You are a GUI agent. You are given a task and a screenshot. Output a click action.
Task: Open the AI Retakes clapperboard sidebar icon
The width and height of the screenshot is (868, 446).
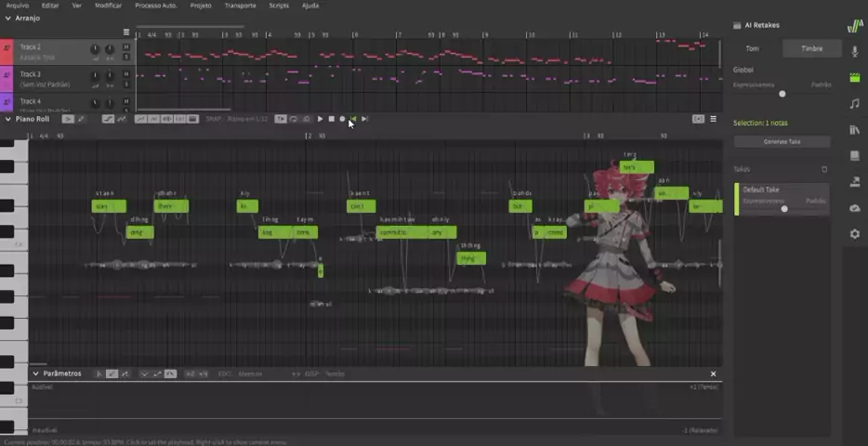[855, 77]
